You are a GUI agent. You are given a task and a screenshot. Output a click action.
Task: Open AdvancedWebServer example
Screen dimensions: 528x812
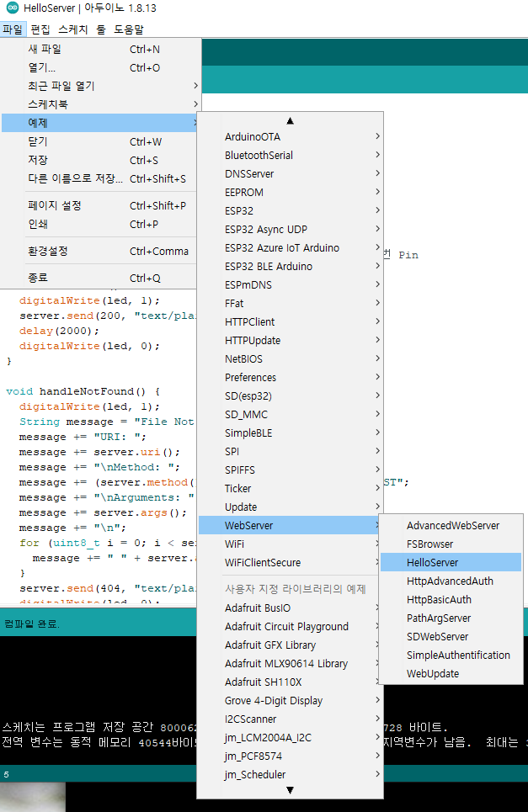[x=451, y=526]
